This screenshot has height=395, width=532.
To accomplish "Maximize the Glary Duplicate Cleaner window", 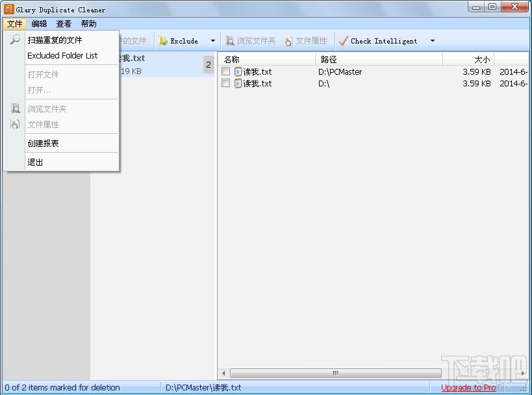I will (x=492, y=6).
